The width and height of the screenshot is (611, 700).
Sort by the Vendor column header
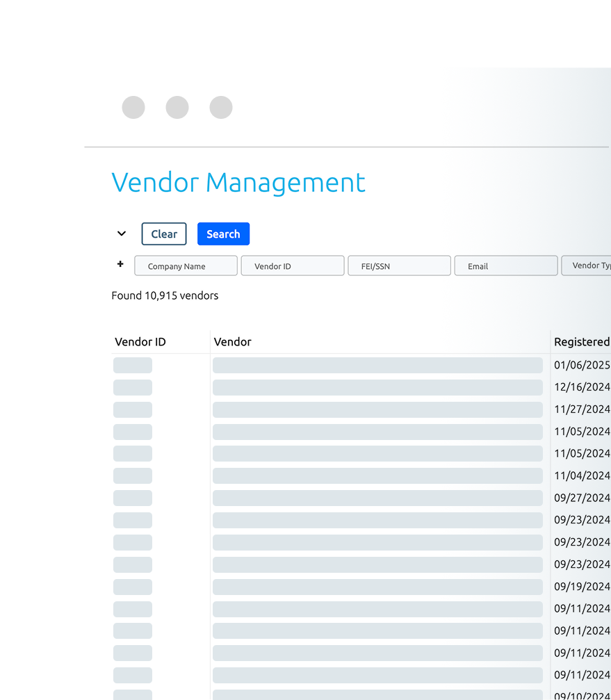coord(233,342)
